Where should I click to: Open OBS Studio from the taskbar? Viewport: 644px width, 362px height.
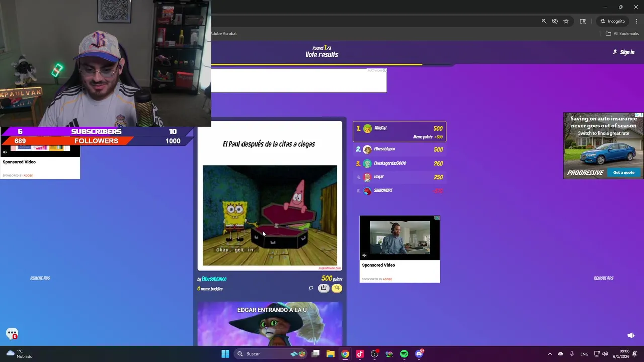[374, 354]
